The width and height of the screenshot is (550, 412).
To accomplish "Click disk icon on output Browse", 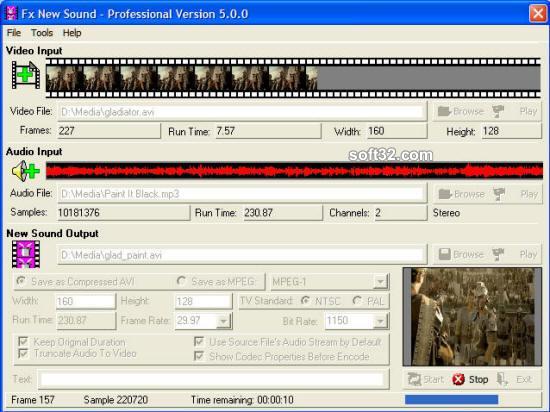I will pos(444,254).
